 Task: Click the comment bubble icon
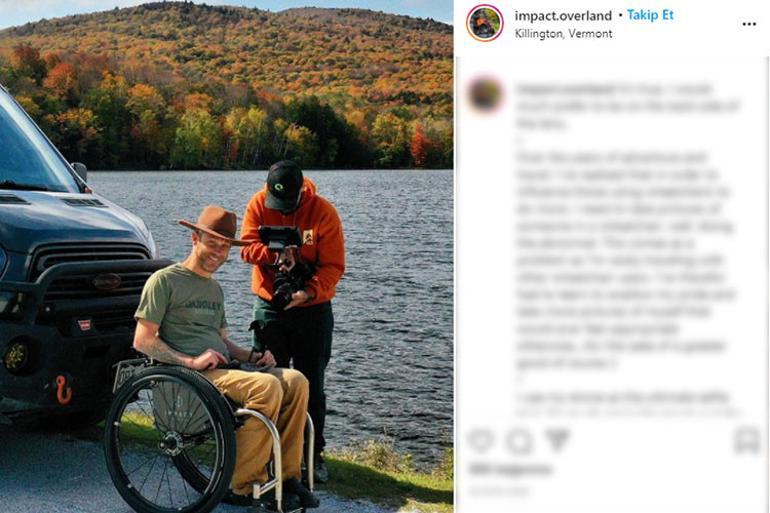(x=519, y=440)
